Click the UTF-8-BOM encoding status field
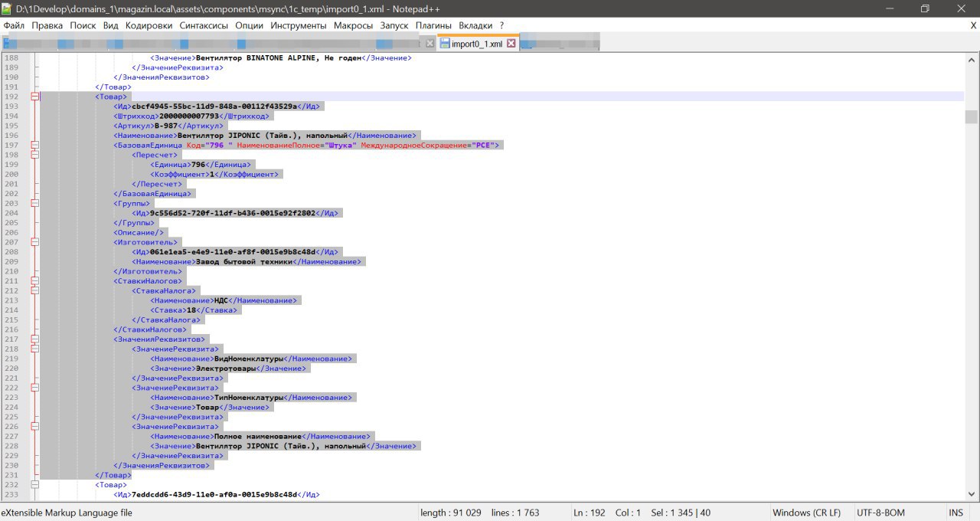This screenshot has height=521, width=980. (881, 513)
